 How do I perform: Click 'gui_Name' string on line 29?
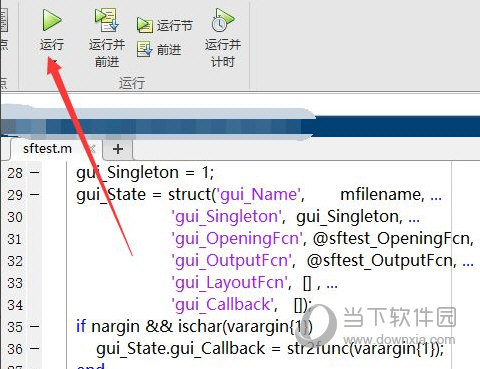click(x=258, y=195)
